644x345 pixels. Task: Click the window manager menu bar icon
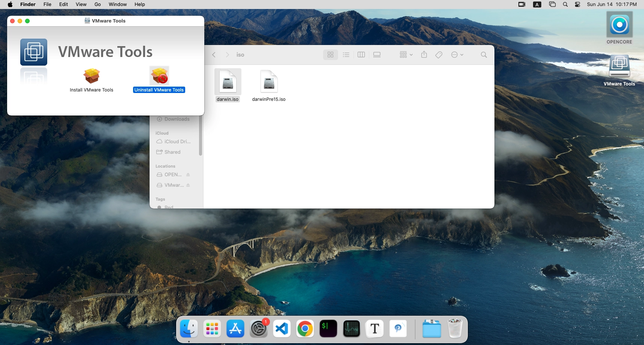coord(552,4)
